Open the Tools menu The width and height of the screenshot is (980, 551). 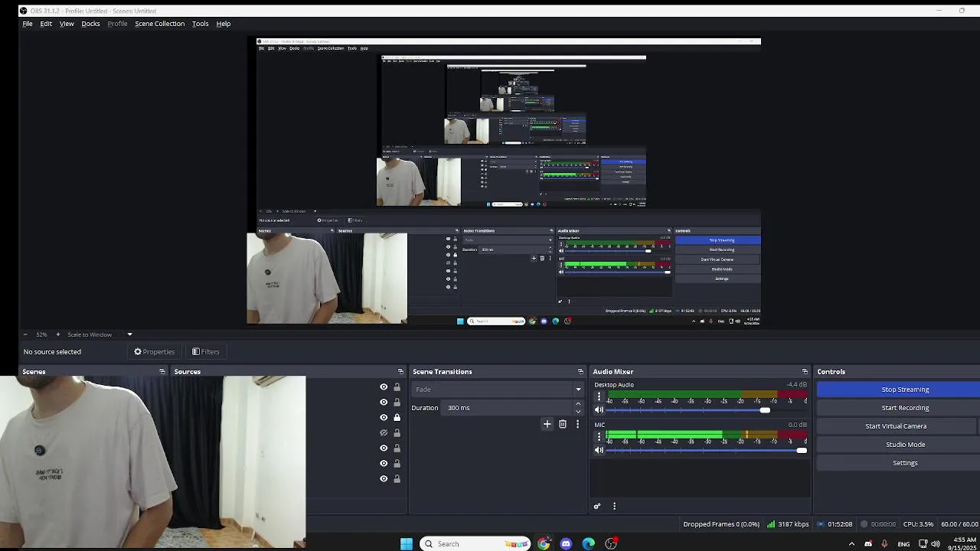point(200,24)
